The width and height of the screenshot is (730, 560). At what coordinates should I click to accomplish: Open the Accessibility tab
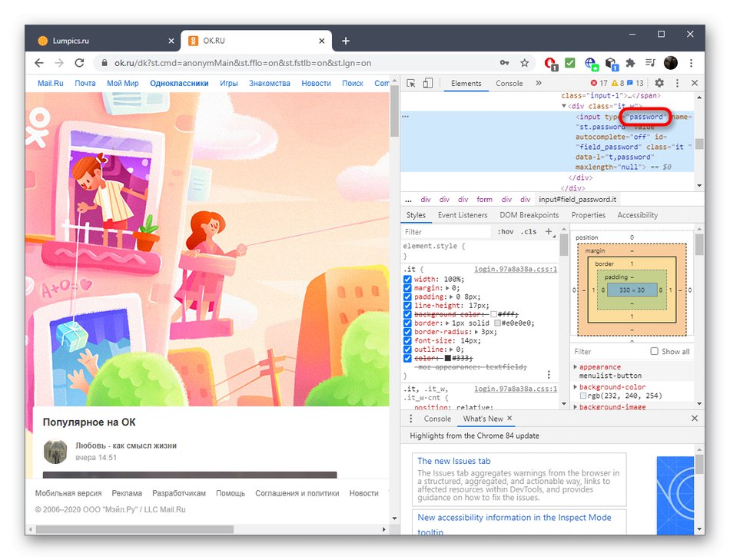[x=637, y=215]
